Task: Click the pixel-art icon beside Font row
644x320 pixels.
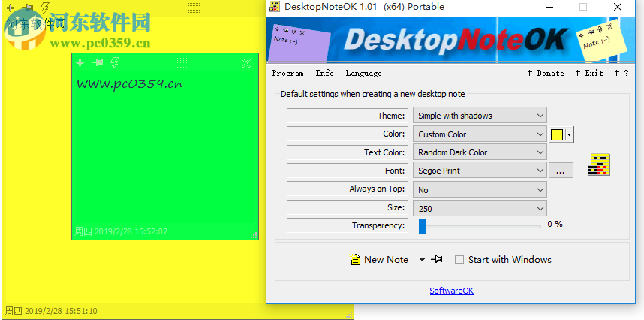Action: point(599,165)
